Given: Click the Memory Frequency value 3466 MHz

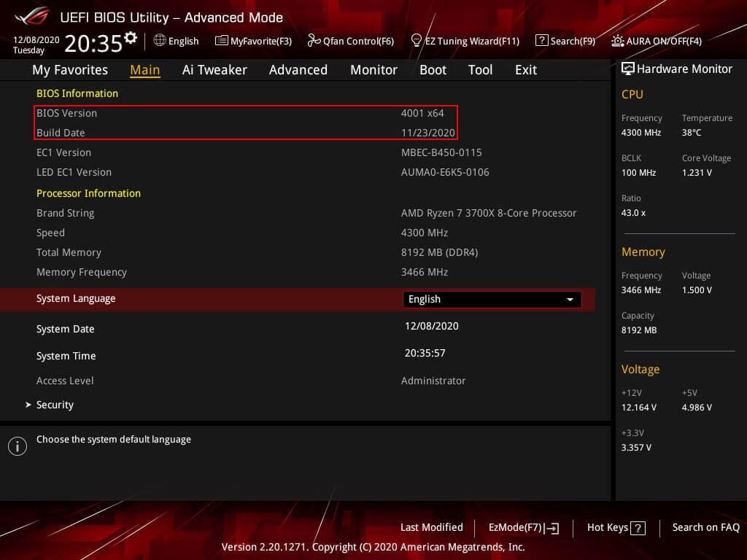Looking at the screenshot, I should [x=425, y=272].
